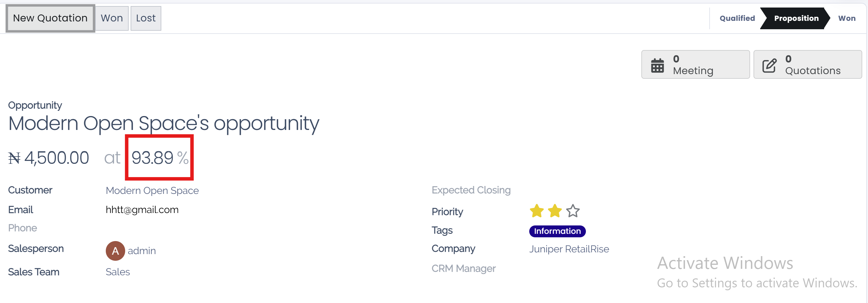The width and height of the screenshot is (868, 303).
Task: Open the Juniper RetailRise company field
Action: [569, 249]
